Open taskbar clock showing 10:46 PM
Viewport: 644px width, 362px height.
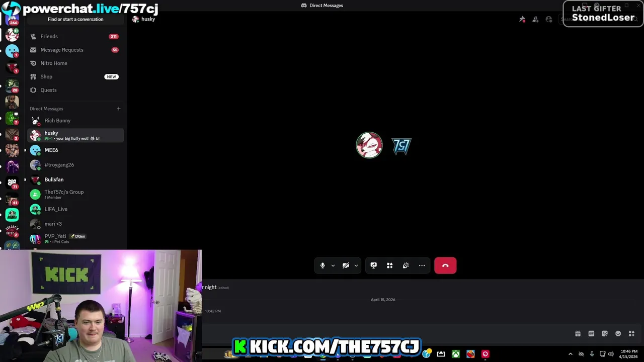pyautogui.click(x=629, y=354)
